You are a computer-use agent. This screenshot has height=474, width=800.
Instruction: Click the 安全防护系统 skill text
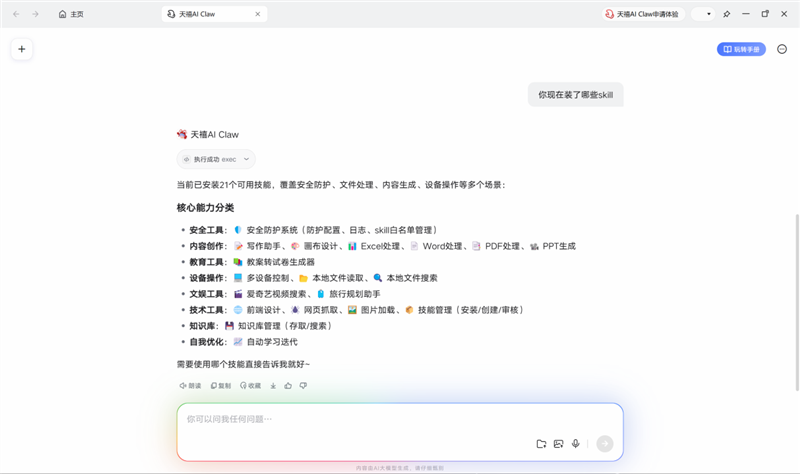[x=272, y=230]
